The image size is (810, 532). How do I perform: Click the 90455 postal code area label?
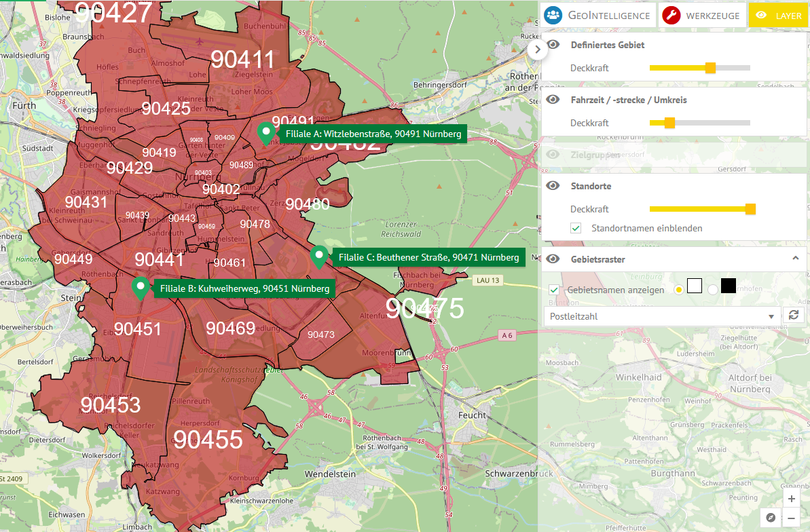208,440
